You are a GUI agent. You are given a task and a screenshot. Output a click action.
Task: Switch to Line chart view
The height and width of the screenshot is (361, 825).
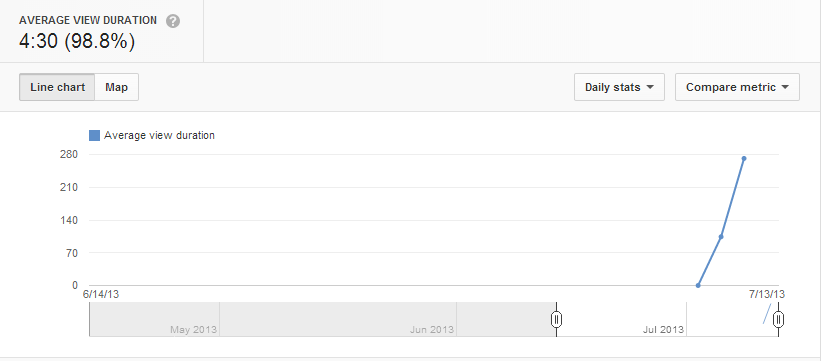click(57, 87)
